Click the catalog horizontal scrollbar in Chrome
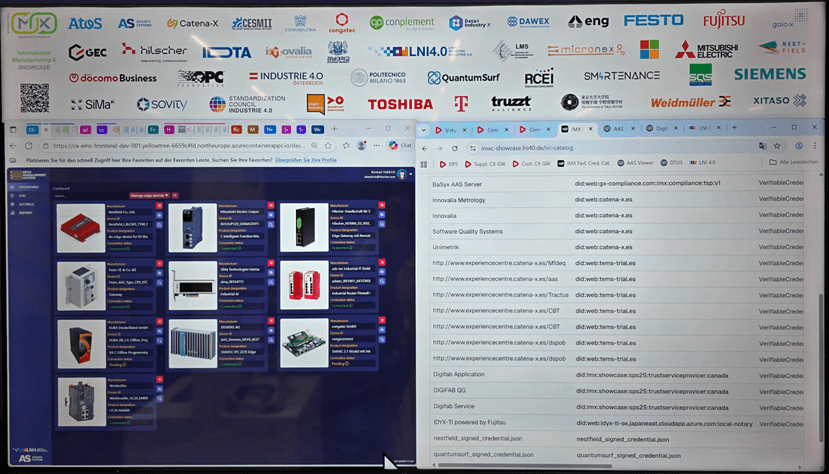Screen dimensions: 829x474 click(525, 466)
